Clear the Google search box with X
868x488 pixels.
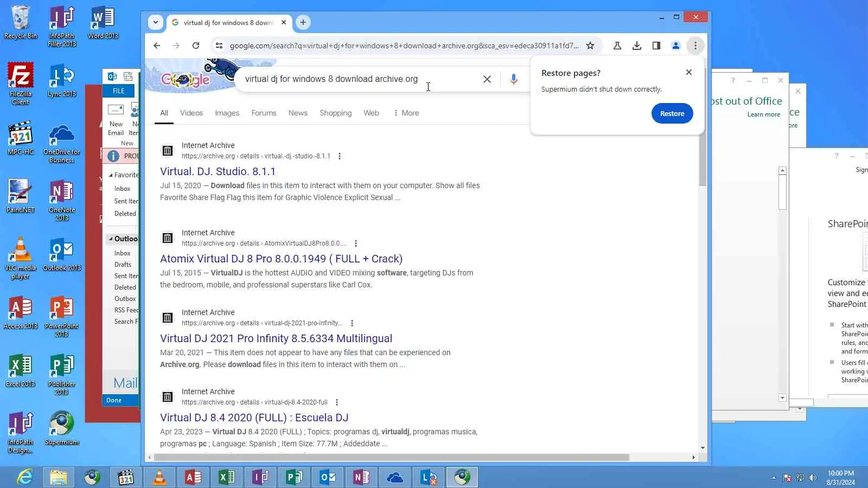pos(487,79)
